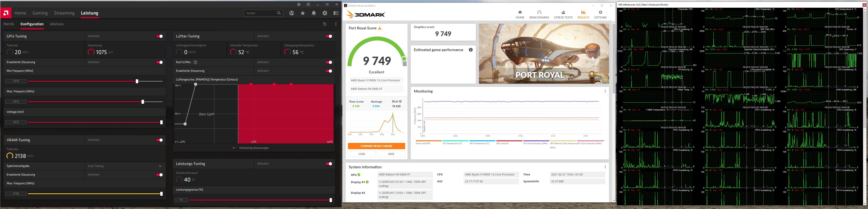Screen dimensions: 868x209
Task: Click the green check next to Display #1
Action: pos(367,182)
